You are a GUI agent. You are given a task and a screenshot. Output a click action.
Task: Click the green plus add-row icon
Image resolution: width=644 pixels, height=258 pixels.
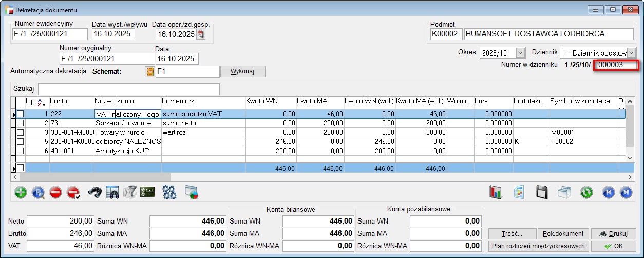point(21,192)
